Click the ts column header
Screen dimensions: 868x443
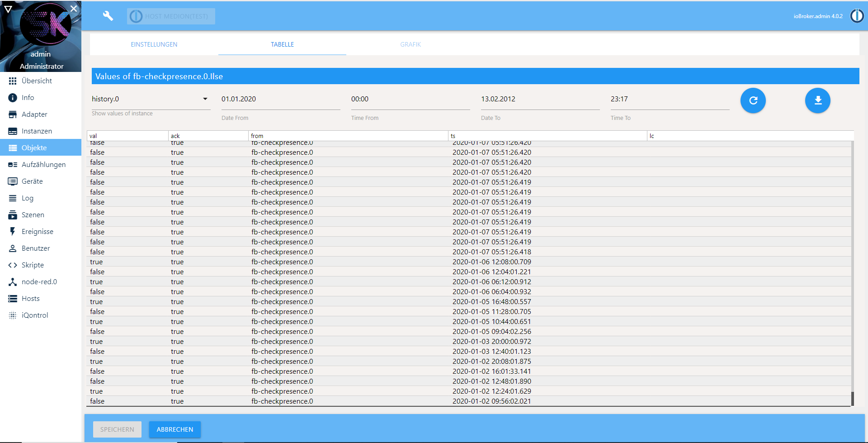click(548, 136)
